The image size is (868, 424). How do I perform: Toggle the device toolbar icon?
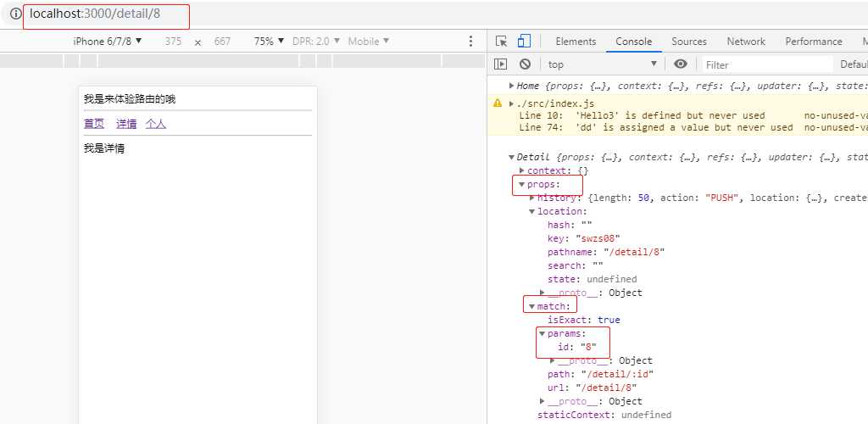524,42
